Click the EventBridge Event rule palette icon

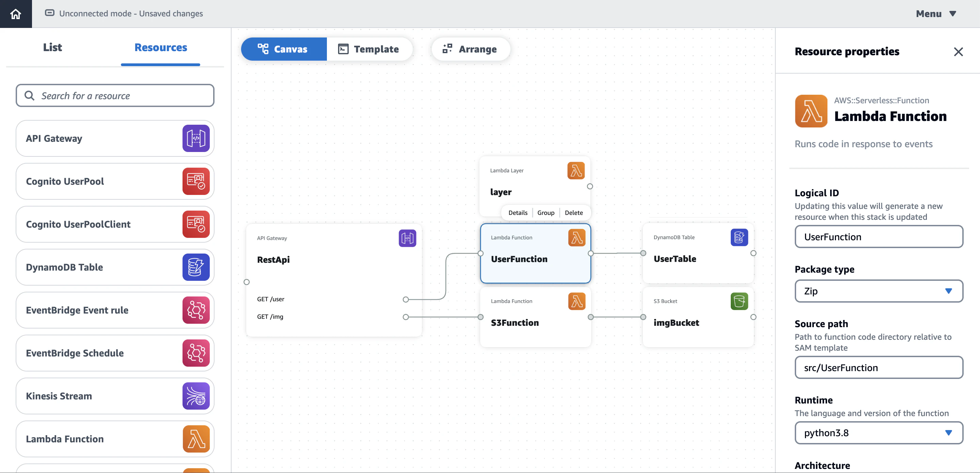[x=196, y=310]
